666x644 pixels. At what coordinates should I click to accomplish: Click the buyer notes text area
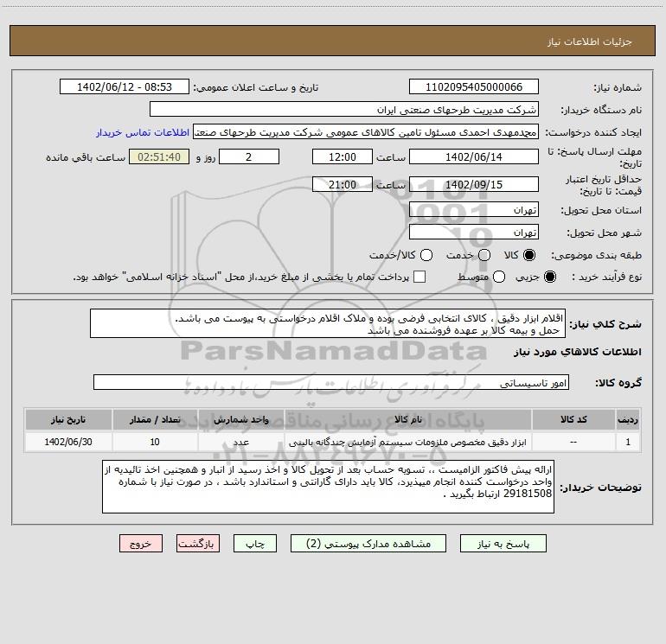[x=328, y=487]
